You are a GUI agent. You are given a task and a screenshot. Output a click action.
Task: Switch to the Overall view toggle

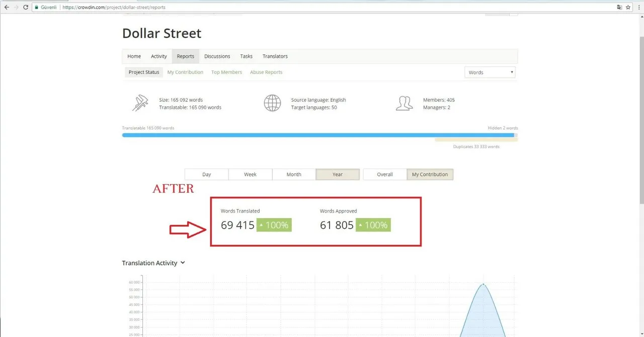pos(385,174)
